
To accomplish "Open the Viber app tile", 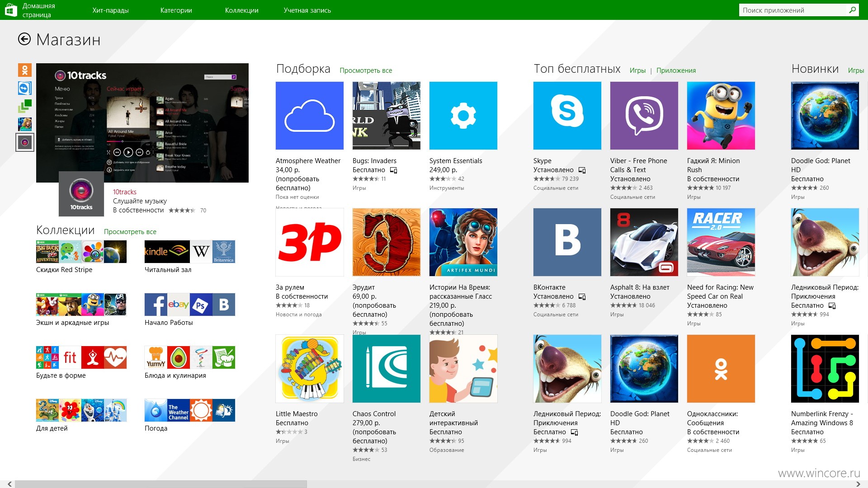I will 644,116.
